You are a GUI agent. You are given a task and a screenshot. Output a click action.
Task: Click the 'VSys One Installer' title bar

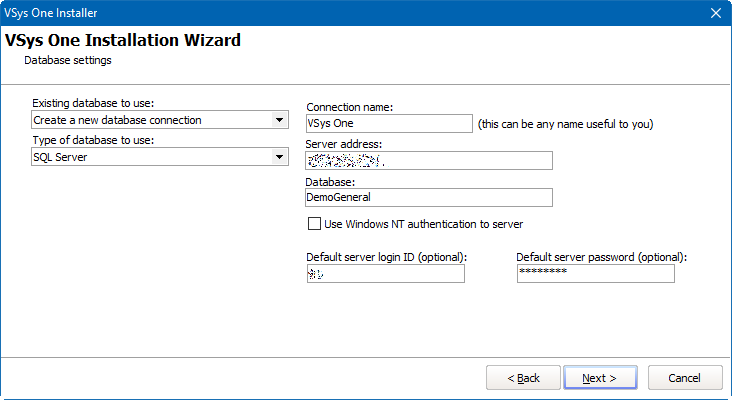[x=300, y=12]
